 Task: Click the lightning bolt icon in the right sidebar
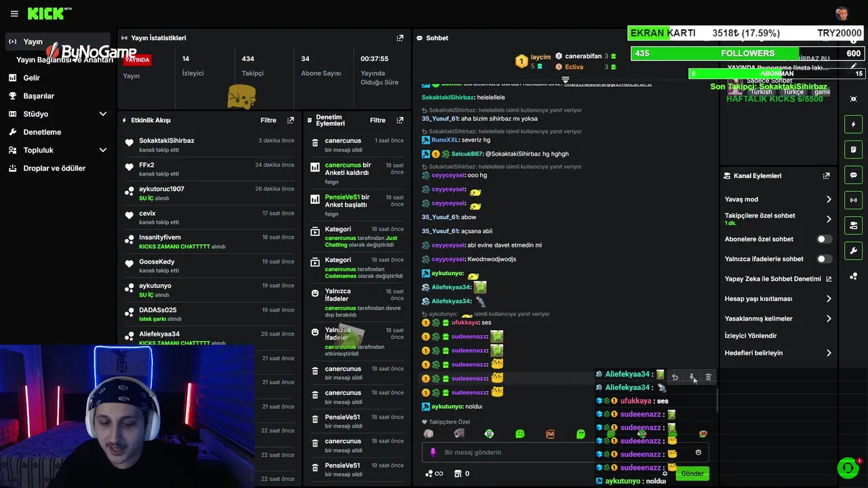tap(853, 124)
